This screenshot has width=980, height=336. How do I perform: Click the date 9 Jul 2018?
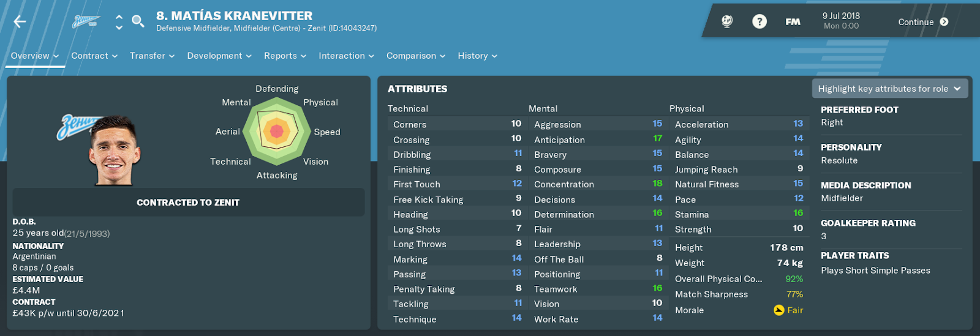(x=841, y=16)
